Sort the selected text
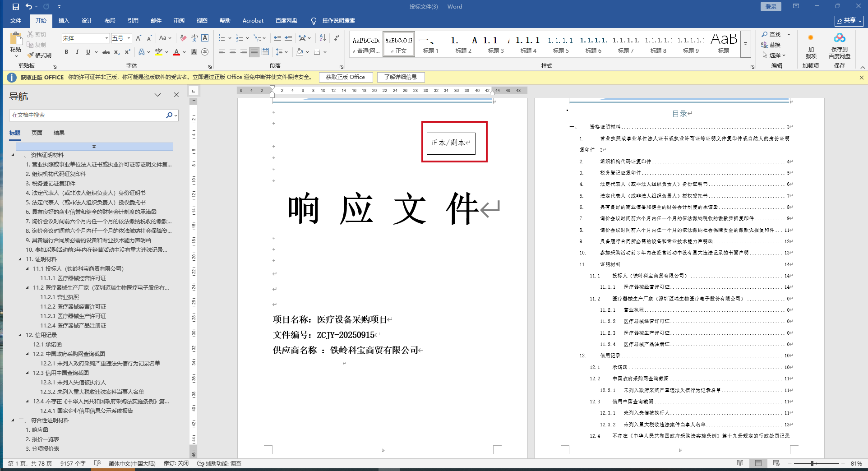 pyautogui.click(x=323, y=38)
